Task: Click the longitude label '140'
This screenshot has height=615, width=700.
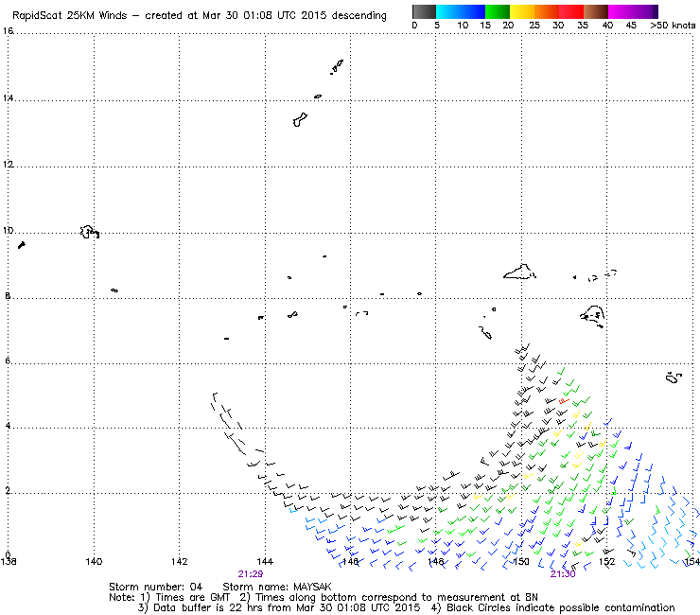Action: coord(94,562)
